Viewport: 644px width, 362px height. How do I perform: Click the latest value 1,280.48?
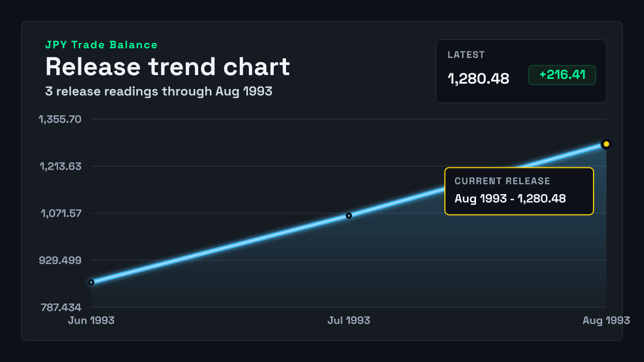[x=479, y=78]
